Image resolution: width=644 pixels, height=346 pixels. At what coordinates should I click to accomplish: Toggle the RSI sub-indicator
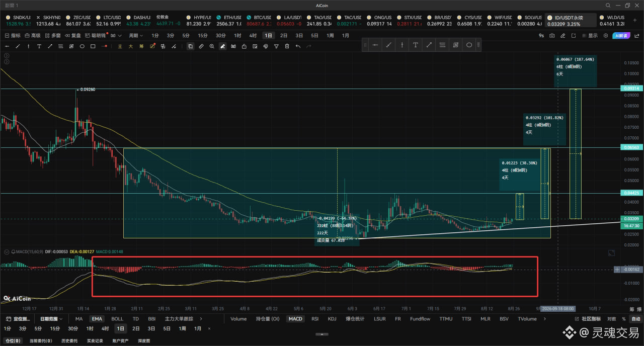(315, 319)
